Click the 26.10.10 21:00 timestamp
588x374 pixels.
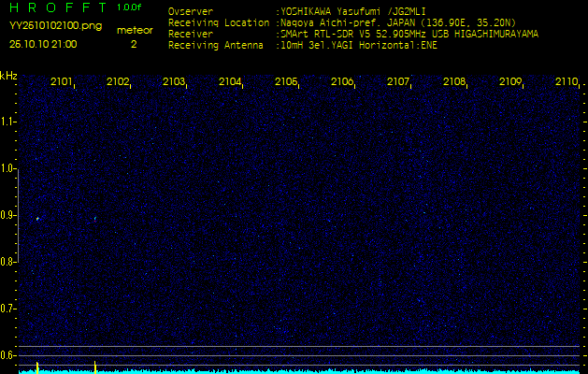coord(43,44)
